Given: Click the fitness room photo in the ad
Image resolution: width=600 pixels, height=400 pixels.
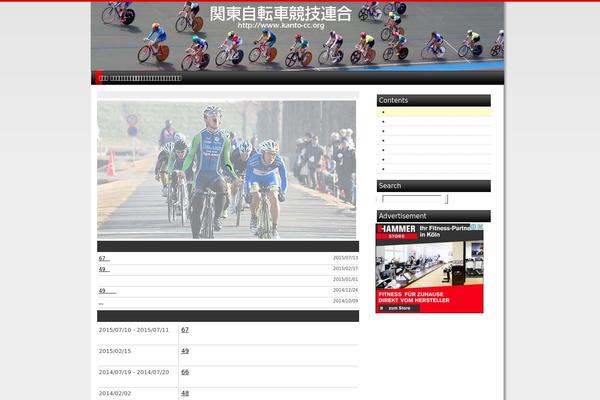Looking at the screenshot, I should point(429,264).
